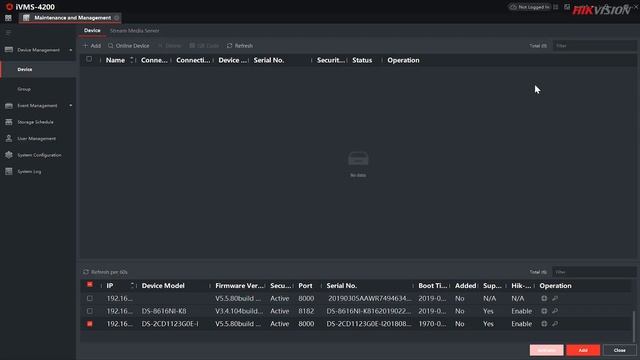640x360 pixels.
Task: Uncheck the DS-2CD1123G0E-I row checkbox
Action: (90, 324)
